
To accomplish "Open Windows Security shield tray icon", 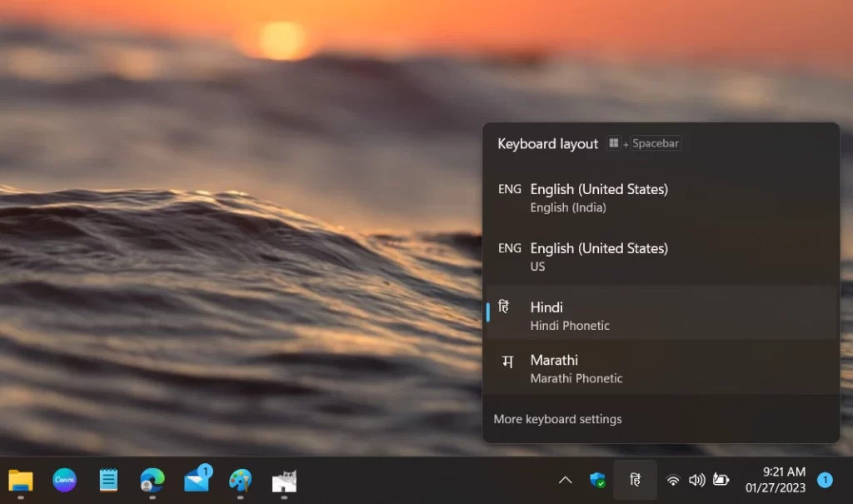I will click(x=597, y=480).
